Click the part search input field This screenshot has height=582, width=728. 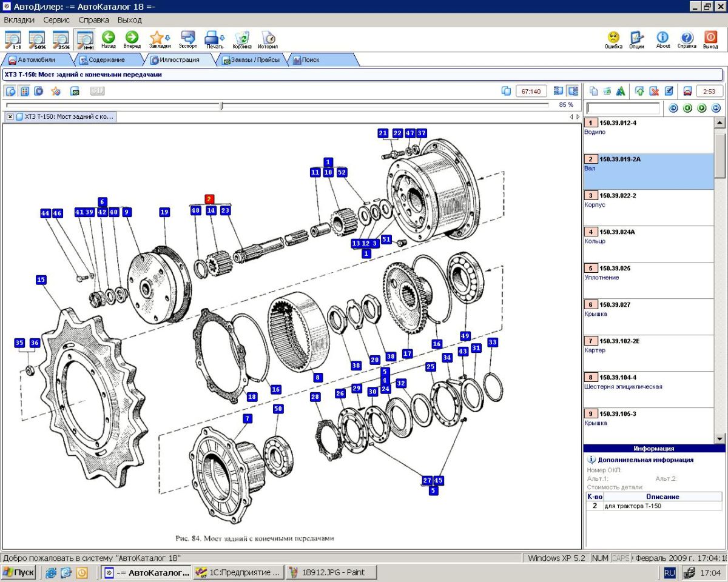click(x=623, y=109)
